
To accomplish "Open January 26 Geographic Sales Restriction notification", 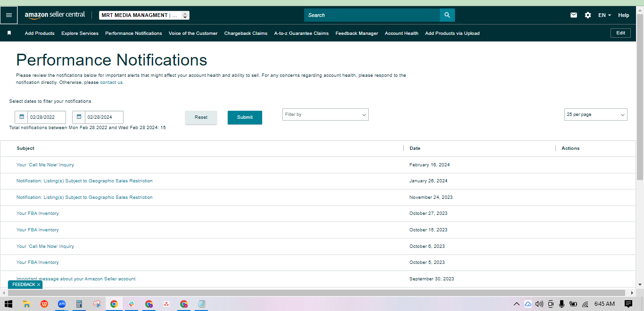I will click(84, 181).
